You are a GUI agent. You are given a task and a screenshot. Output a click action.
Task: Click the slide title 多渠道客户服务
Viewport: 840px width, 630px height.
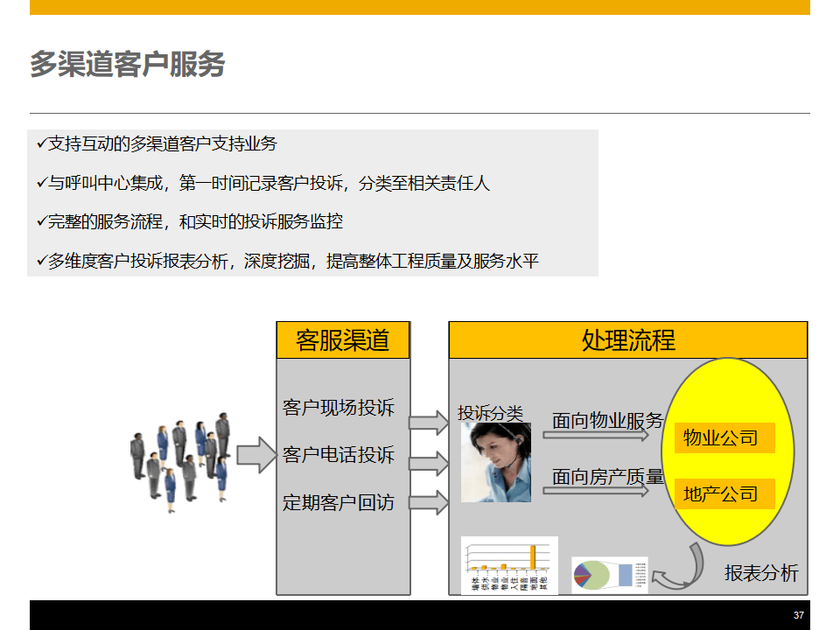coord(129,61)
